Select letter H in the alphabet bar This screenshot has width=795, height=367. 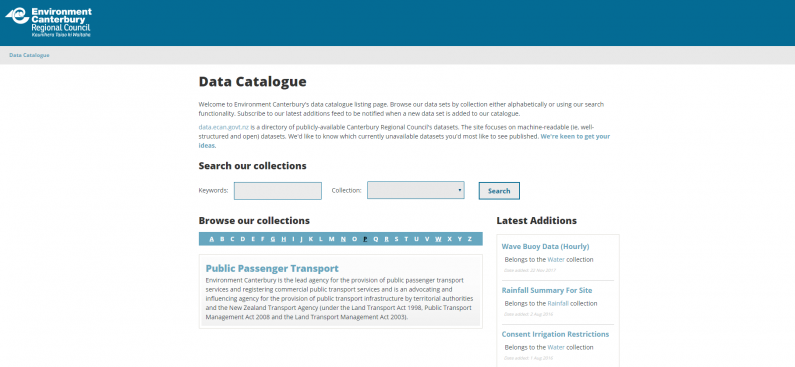[x=283, y=239]
